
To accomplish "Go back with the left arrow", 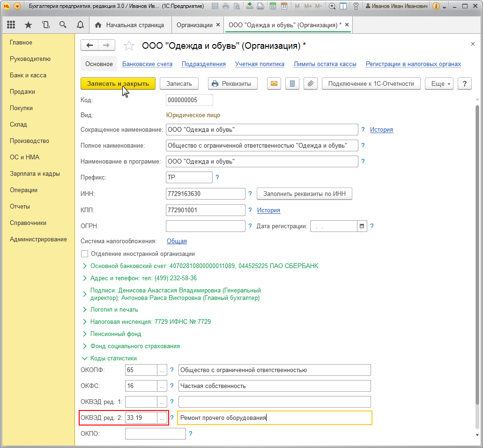I will pyautogui.click(x=89, y=45).
